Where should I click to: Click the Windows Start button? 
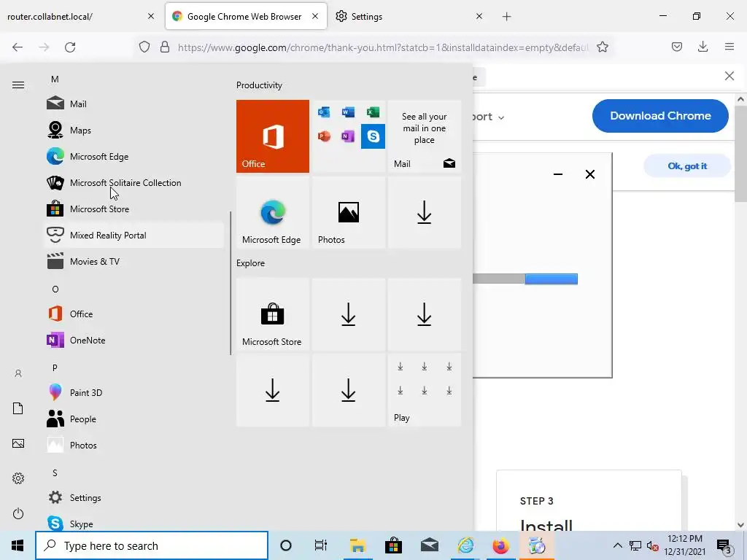[x=18, y=545]
